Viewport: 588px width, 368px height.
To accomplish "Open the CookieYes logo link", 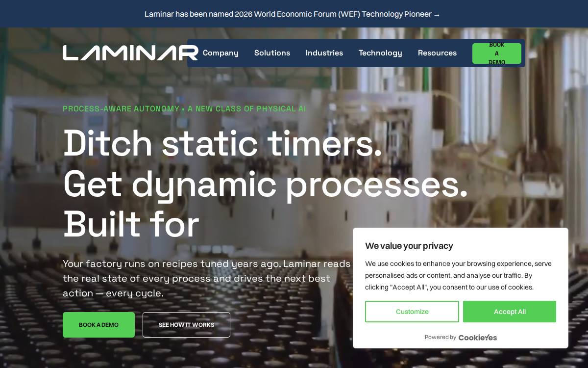I will coord(478,338).
